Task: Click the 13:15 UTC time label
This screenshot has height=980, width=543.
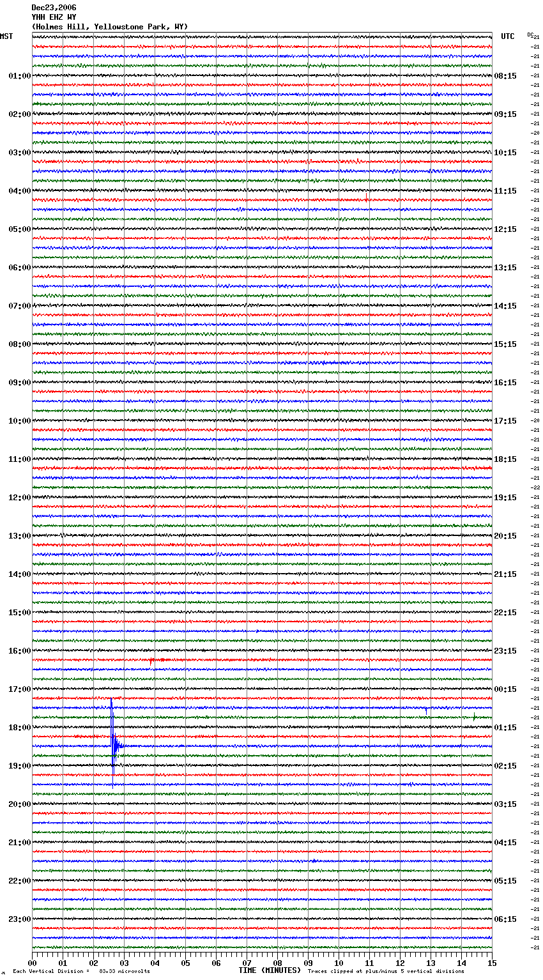Action: [505, 268]
